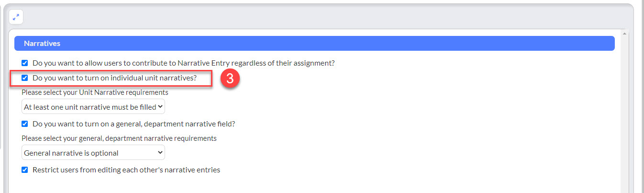Open the 'At least one unit narrative' dropdown
644x193 pixels.
[x=93, y=107]
